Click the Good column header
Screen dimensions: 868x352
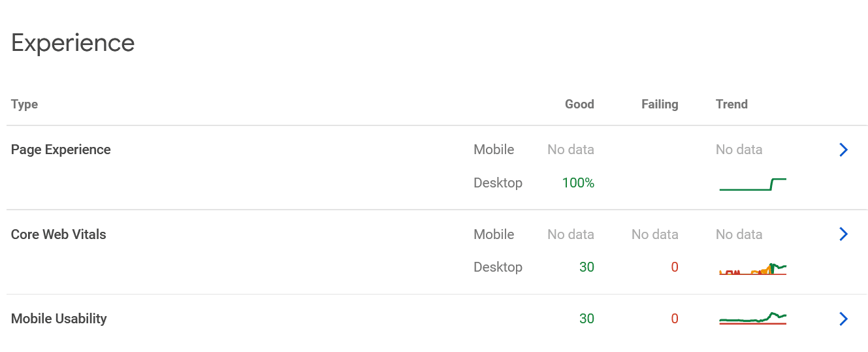coord(579,104)
